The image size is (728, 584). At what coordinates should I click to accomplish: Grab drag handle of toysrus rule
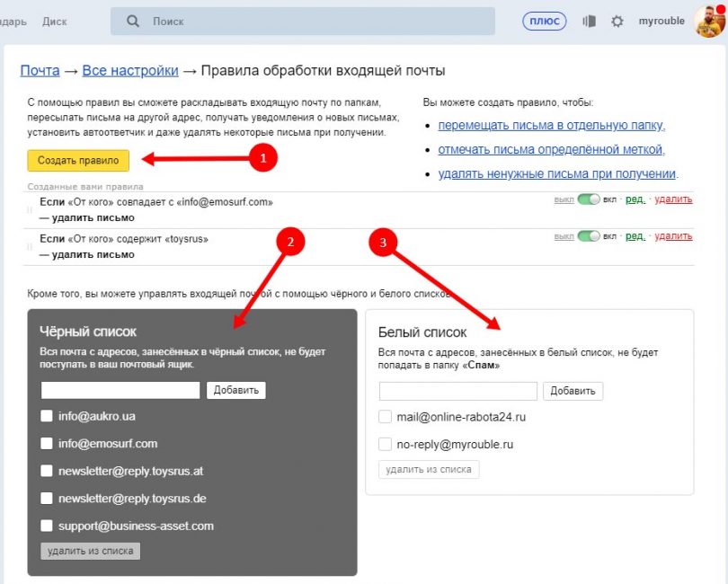30,246
